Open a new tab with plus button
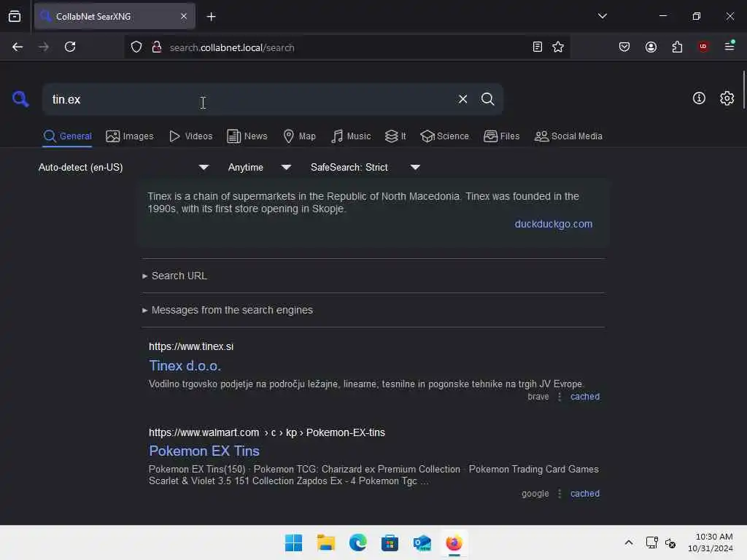Viewport: 747px width, 560px height. point(211,17)
